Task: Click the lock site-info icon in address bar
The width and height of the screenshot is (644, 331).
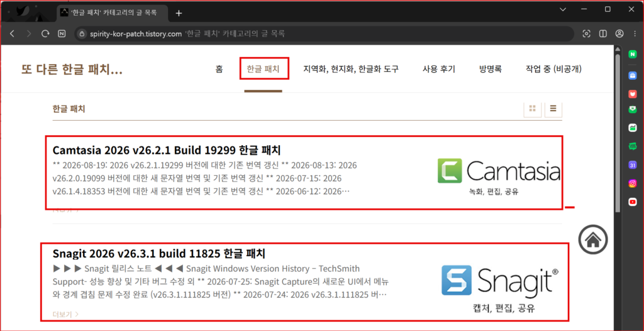Action: [x=82, y=34]
